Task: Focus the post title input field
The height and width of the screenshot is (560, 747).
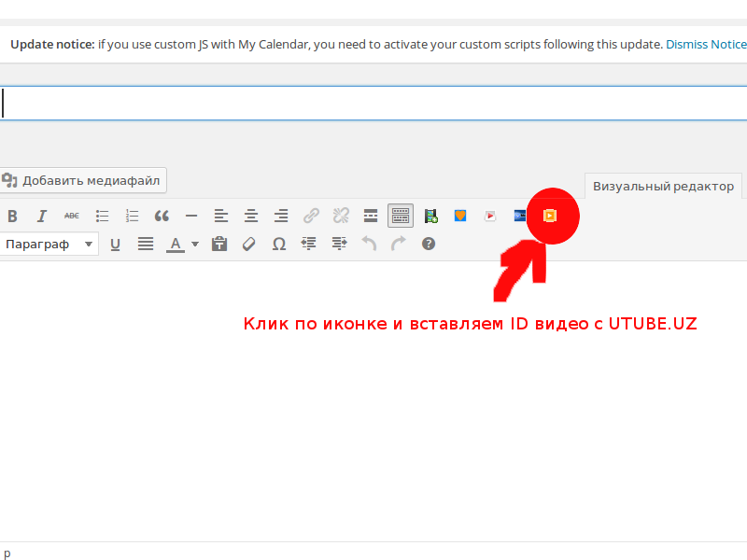Action: (x=373, y=104)
